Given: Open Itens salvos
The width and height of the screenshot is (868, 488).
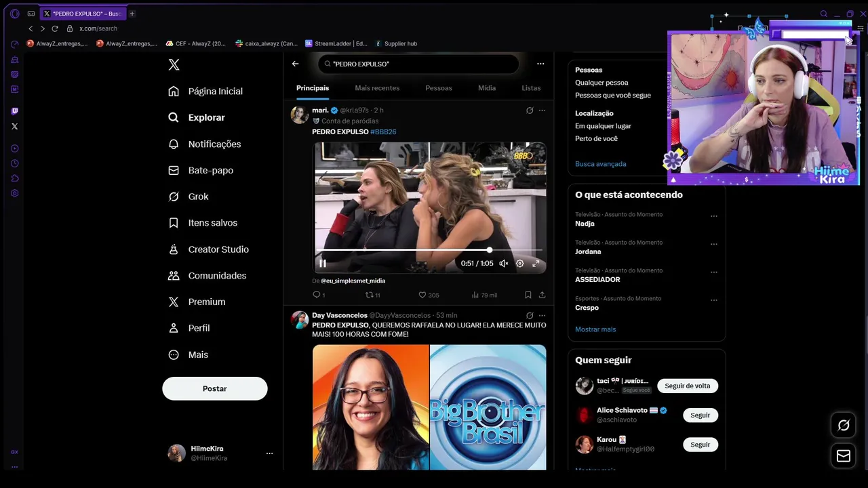Looking at the screenshot, I should pyautogui.click(x=203, y=223).
